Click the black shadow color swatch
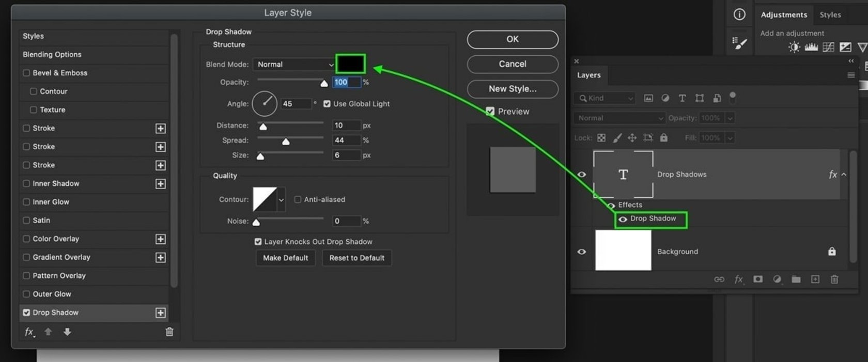868x362 pixels. [350, 64]
